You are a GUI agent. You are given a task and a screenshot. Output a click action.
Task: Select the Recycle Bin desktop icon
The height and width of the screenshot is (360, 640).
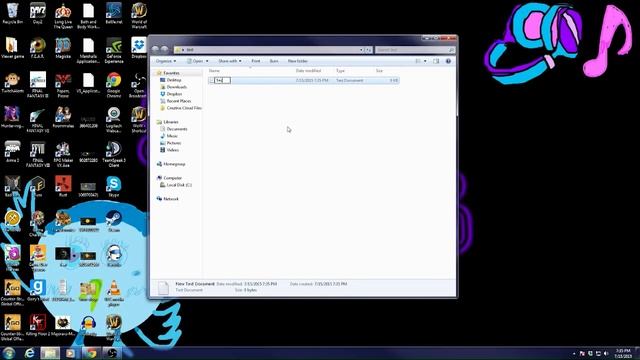click(x=13, y=13)
